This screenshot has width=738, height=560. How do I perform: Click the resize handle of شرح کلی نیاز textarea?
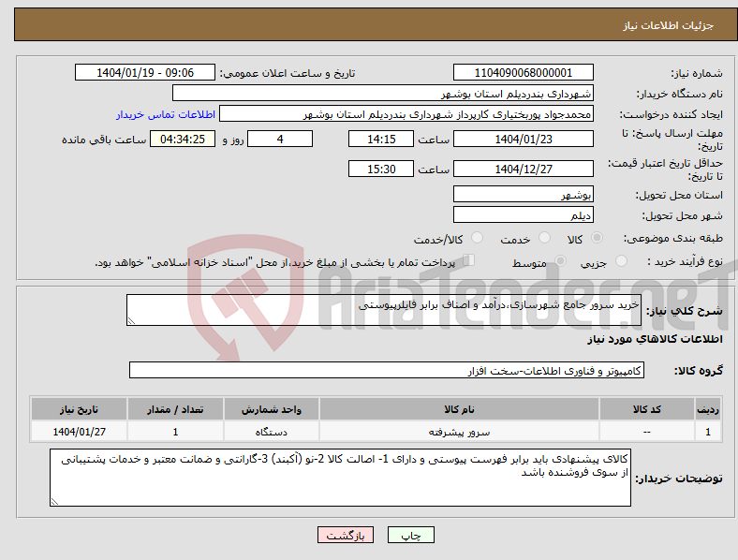pyautogui.click(x=131, y=321)
